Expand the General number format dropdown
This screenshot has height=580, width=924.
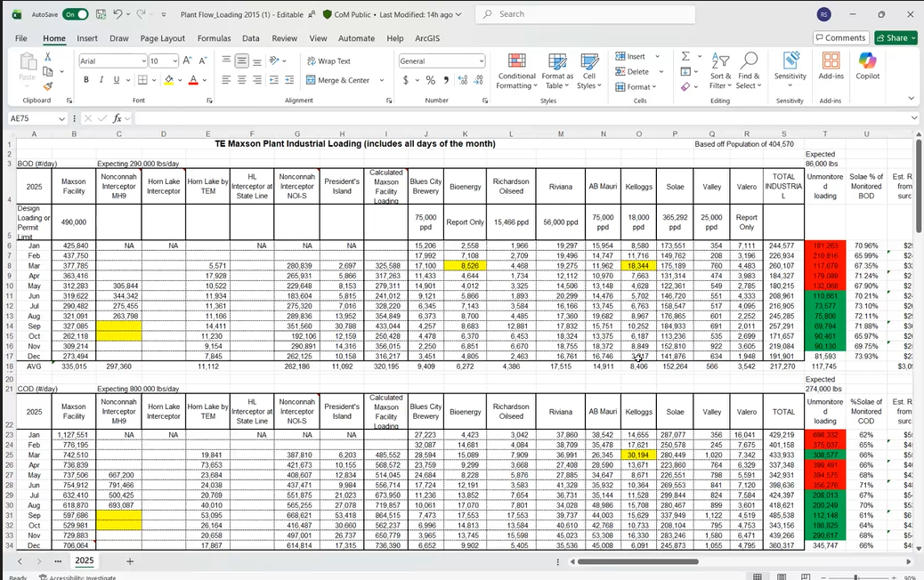[482, 61]
